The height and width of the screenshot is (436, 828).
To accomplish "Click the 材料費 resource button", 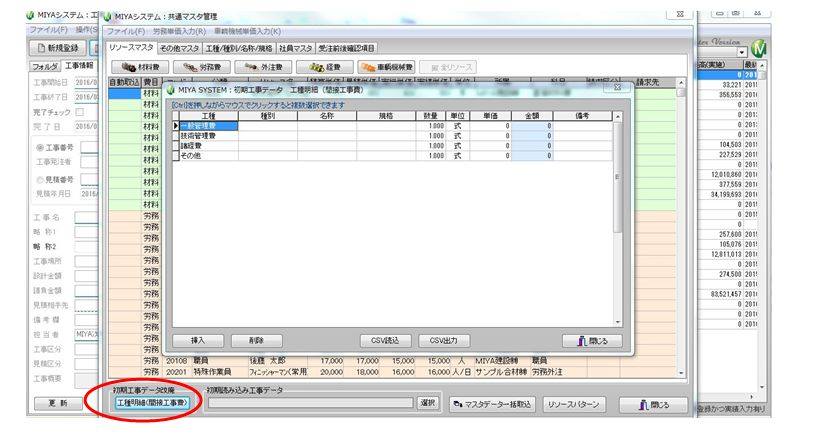I will (x=140, y=67).
